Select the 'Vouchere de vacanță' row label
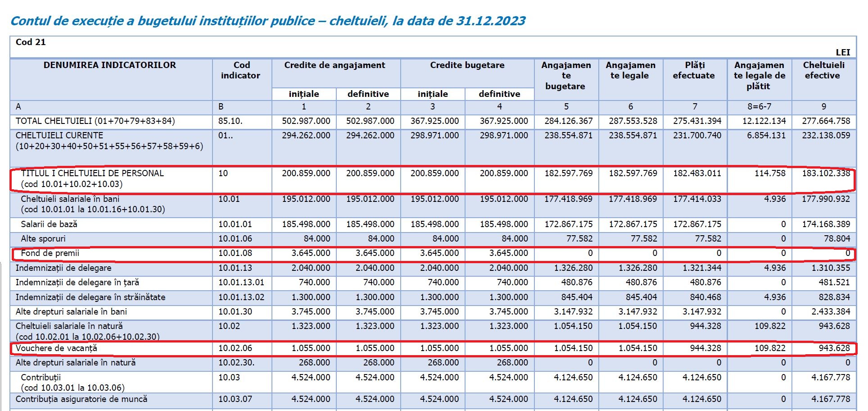The height and width of the screenshot is (411, 868). pyautogui.click(x=56, y=348)
